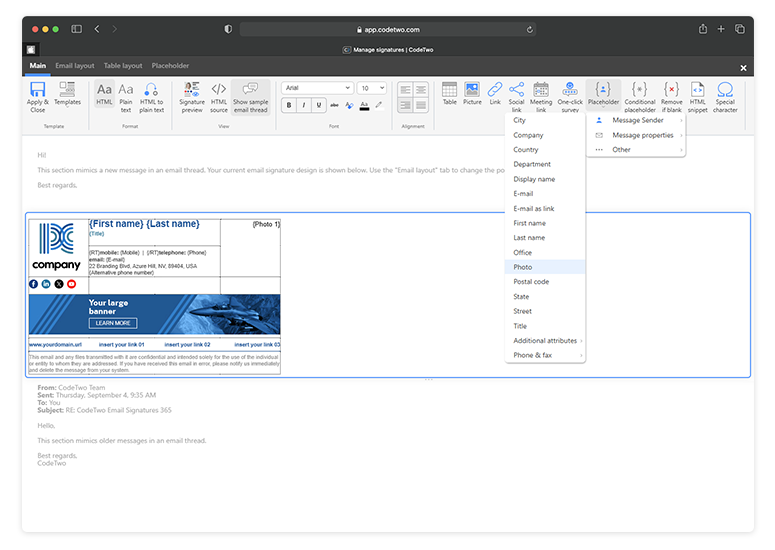775x550 pixels.
Task: Open the Placeholder menu button
Action: [603, 94]
